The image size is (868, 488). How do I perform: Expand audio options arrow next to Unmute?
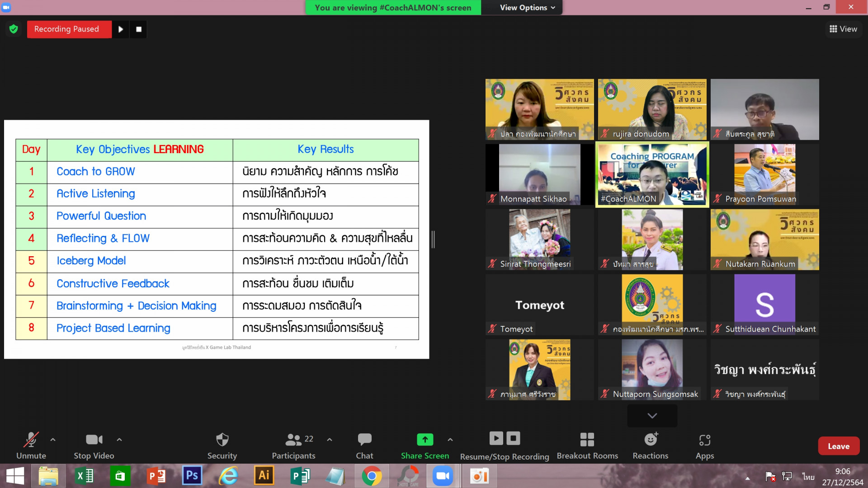(53, 439)
